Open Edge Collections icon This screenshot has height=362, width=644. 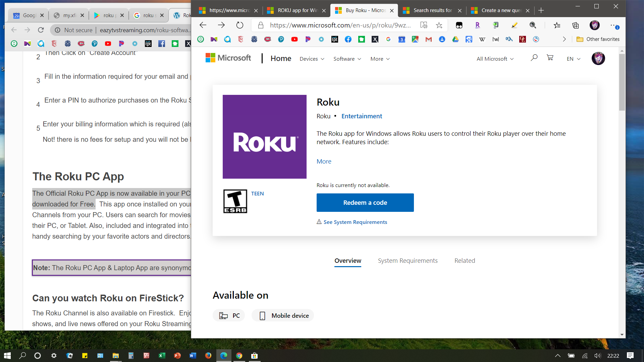click(x=576, y=25)
